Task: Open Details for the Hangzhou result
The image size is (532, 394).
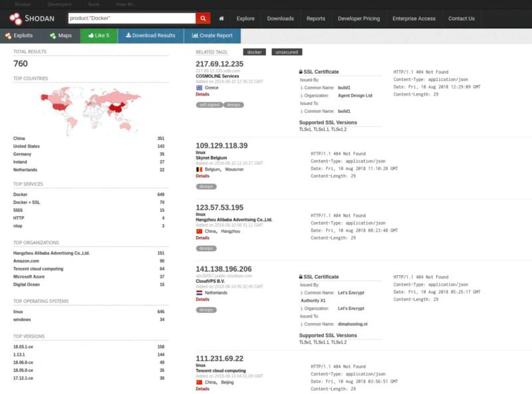Action: click(x=203, y=238)
